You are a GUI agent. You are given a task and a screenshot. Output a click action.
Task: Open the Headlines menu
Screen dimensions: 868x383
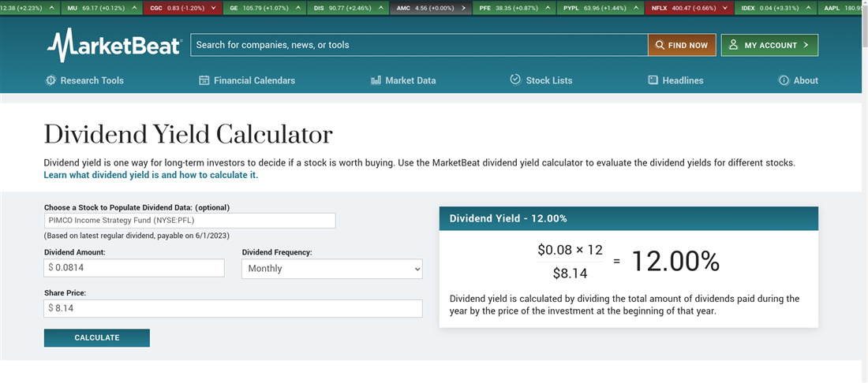coord(675,80)
